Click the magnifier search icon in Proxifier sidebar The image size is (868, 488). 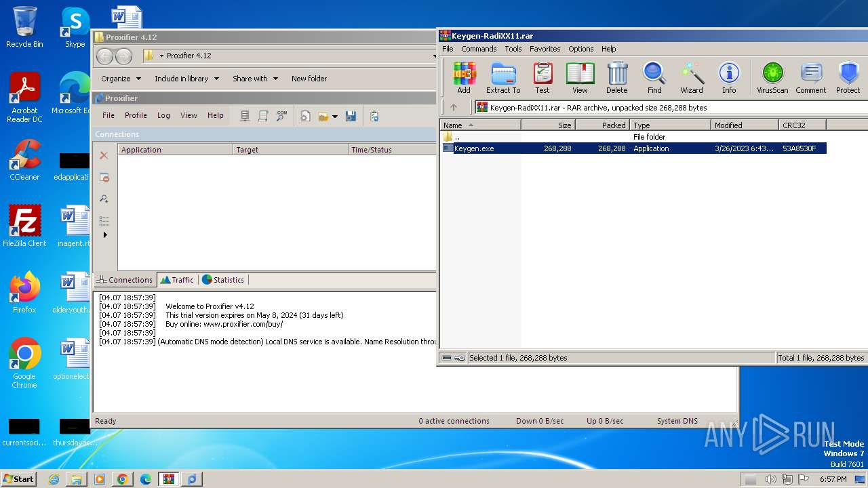(x=104, y=199)
